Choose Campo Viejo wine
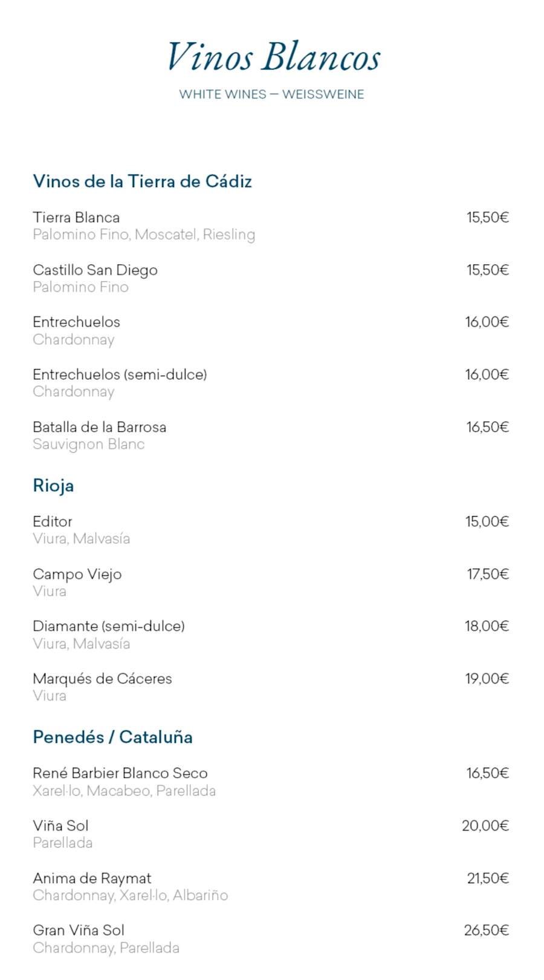Image resolution: width=544 pixels, height=980 pixels. click(77, 574)
